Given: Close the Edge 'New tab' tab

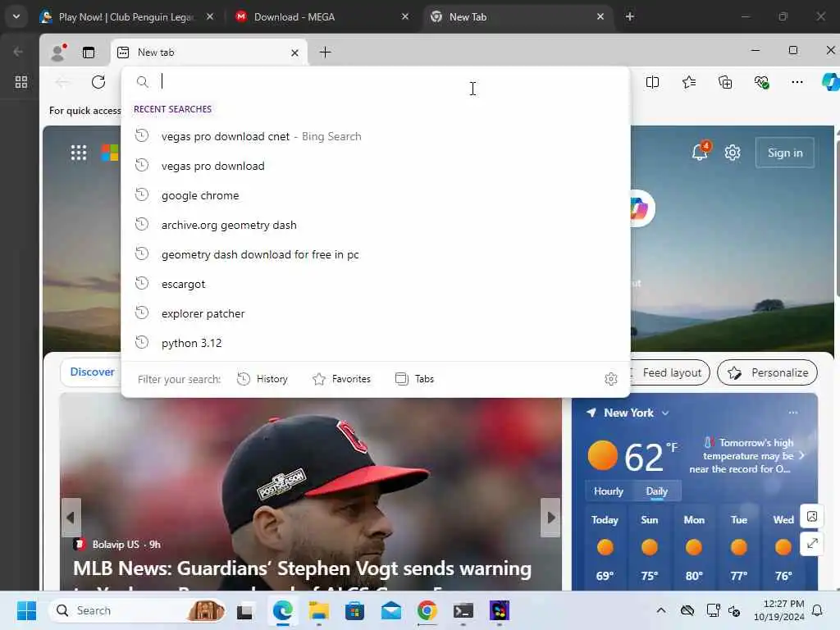Looking at the screenshot, I should point(294,52).
